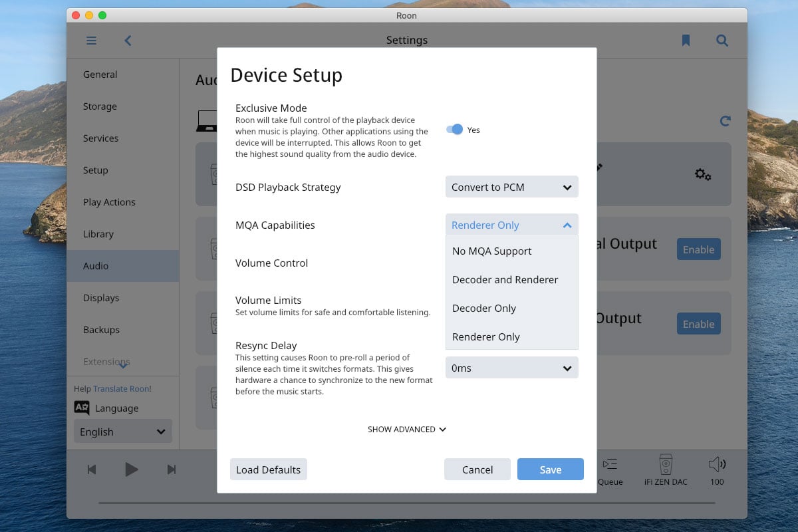Image resolution: width=798 pixels, height=532 pixels.
Task: Open Library settings tab
Action: tap(123, 234)
